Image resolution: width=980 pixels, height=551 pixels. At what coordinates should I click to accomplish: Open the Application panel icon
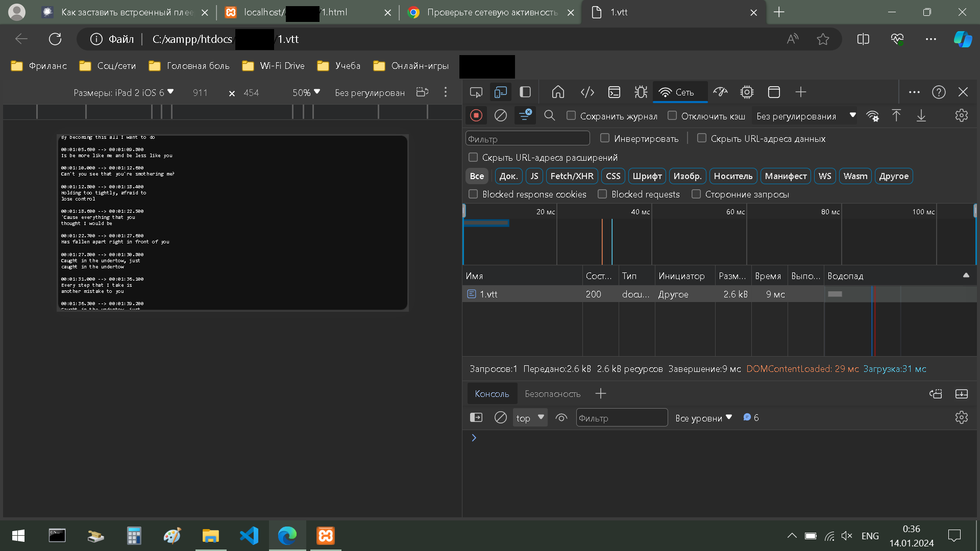pyautogui.click(x=774, y=92)
